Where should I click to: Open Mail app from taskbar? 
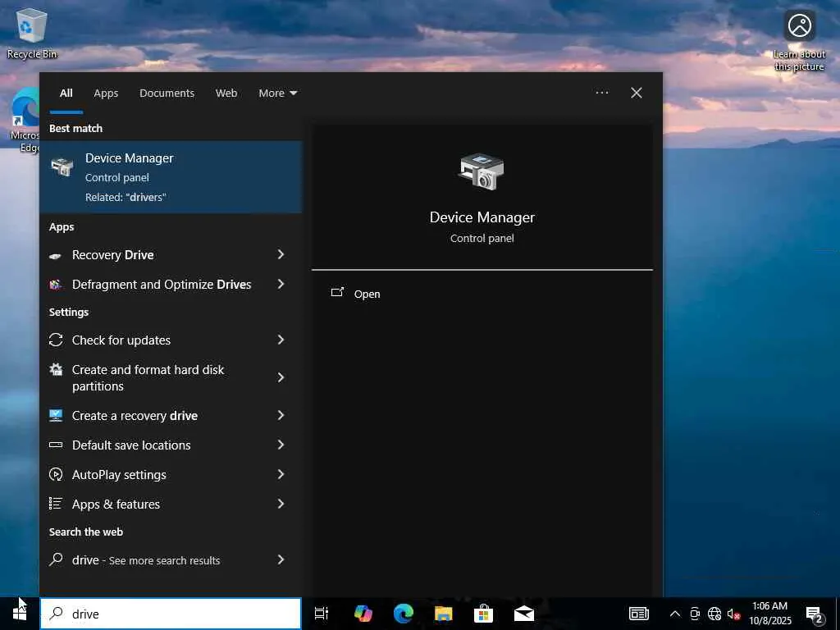pyautogui.click(x=524, y=614)
